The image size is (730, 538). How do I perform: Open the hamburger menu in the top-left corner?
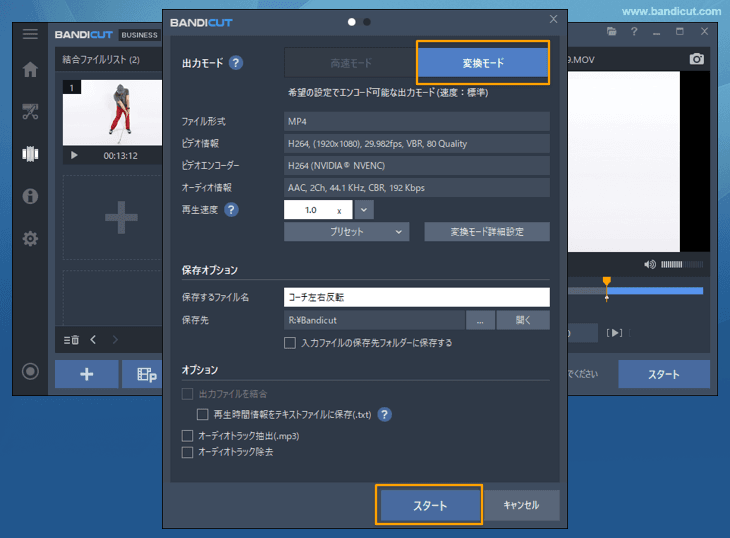click(30, 34)
